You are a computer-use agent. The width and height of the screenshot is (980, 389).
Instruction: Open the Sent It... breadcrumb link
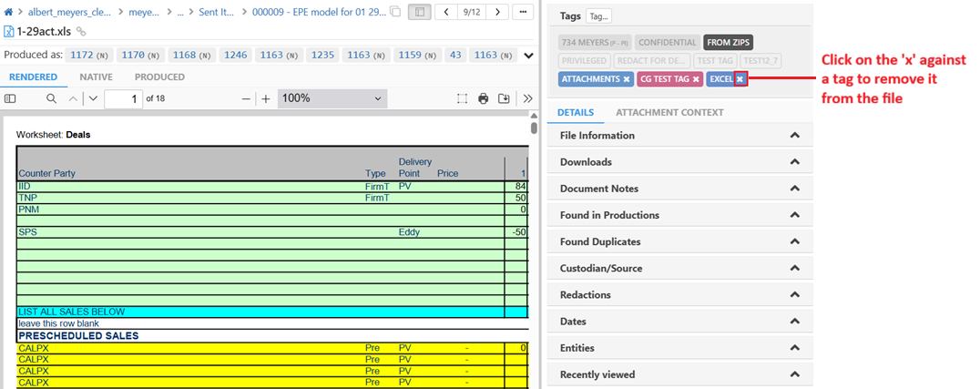coord(218,12)
